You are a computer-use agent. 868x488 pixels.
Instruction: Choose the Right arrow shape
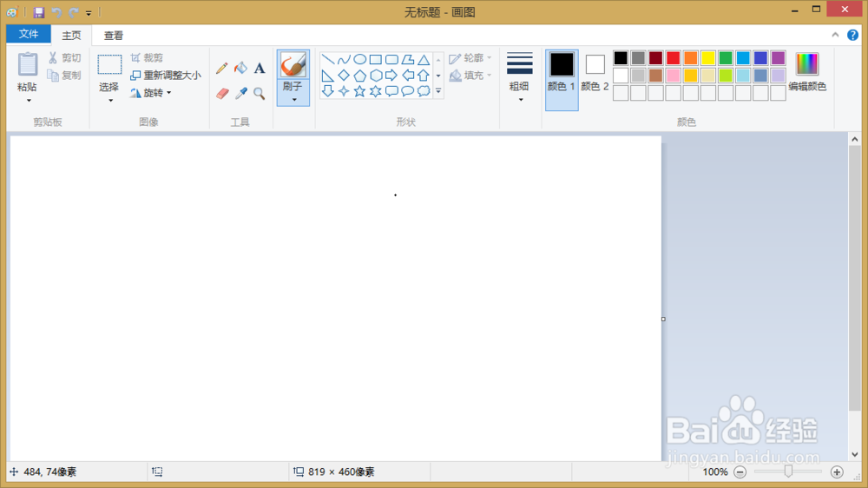pos(391,76)
